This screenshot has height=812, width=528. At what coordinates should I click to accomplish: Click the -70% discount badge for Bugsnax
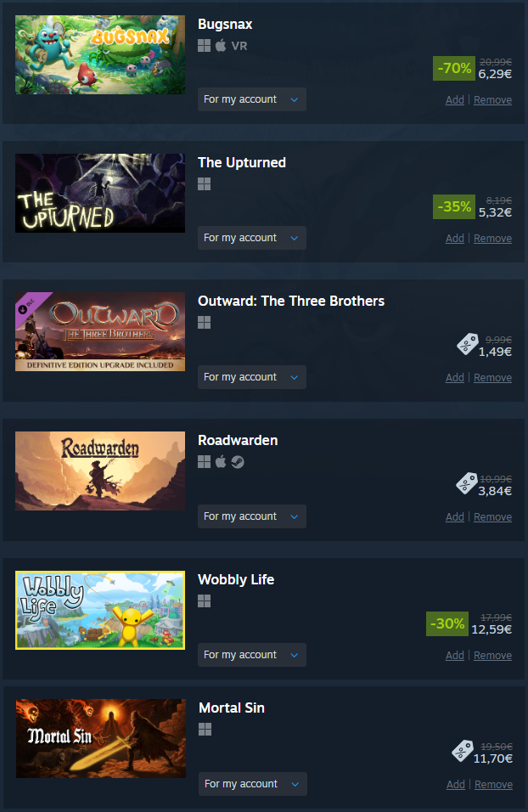click(x=454, y=68)
